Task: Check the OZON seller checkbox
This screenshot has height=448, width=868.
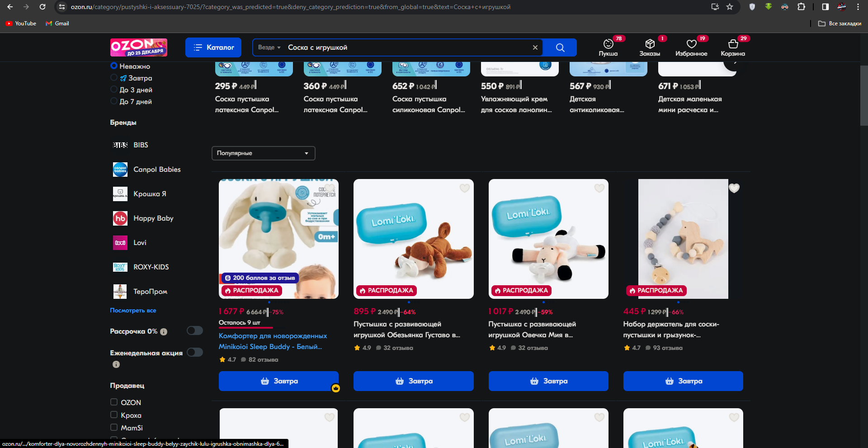Action: 113,402
